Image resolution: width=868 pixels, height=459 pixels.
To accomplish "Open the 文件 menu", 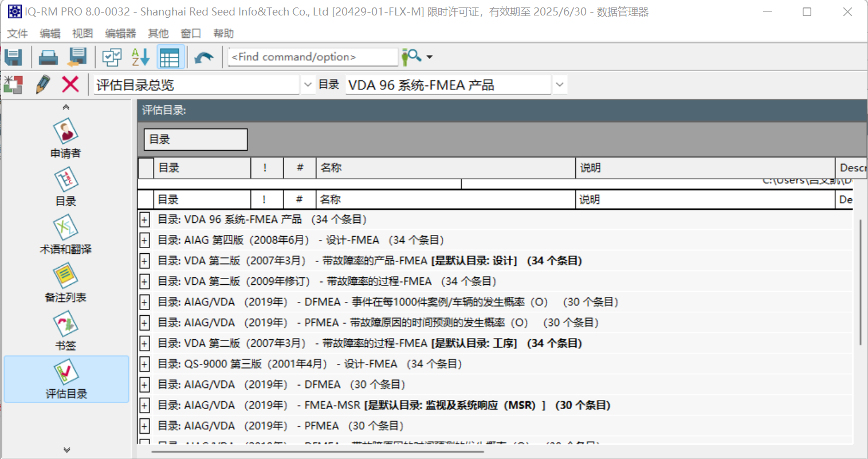I will [x=17, y=33].
